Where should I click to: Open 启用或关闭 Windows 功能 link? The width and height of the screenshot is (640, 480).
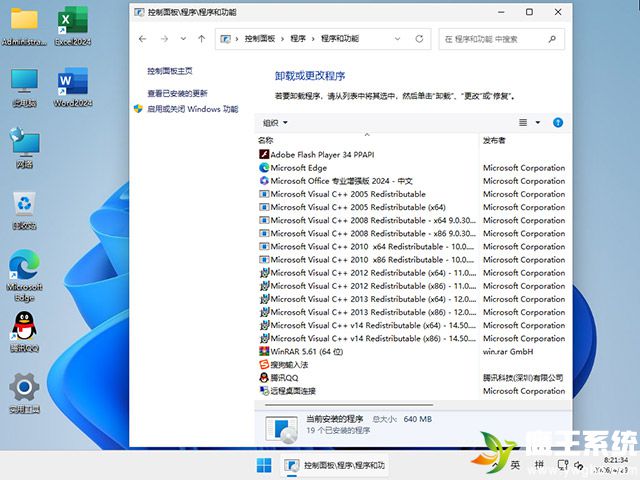click(193, 109)
